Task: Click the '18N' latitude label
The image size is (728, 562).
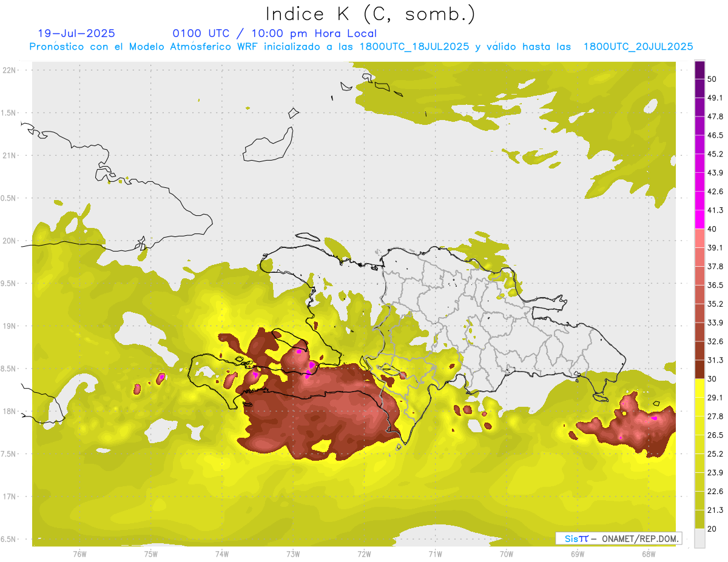Action: 10,411
